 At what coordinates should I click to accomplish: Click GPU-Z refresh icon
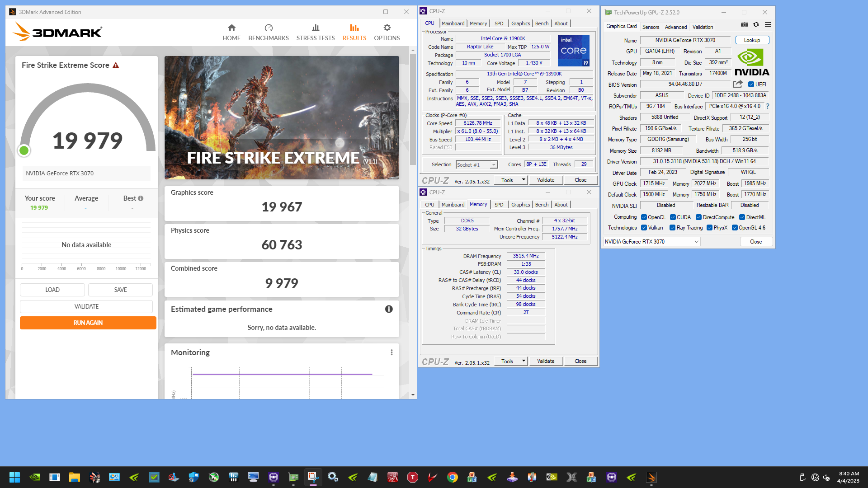point(756,24)
